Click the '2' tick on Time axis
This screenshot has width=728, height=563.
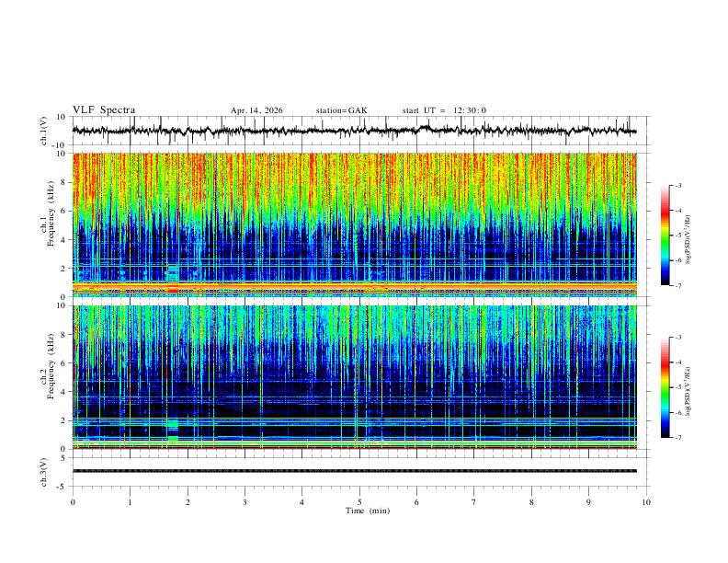(x=188, y=502)
